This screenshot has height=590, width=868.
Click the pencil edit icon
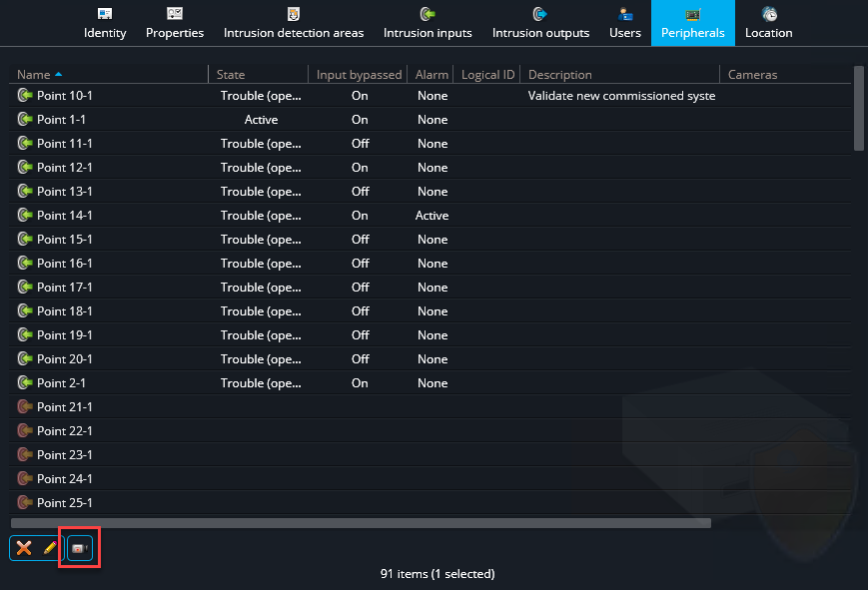pyautogui.click(x=49, y=548)
